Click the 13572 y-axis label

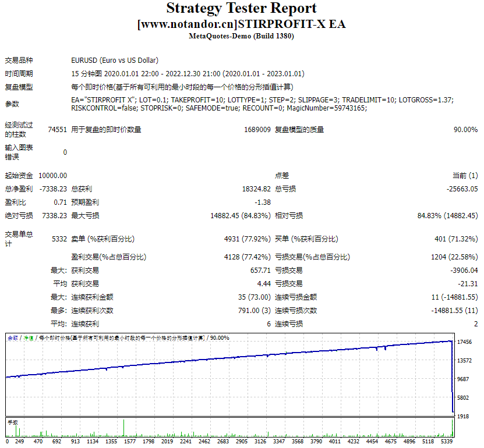click(464, 360)
